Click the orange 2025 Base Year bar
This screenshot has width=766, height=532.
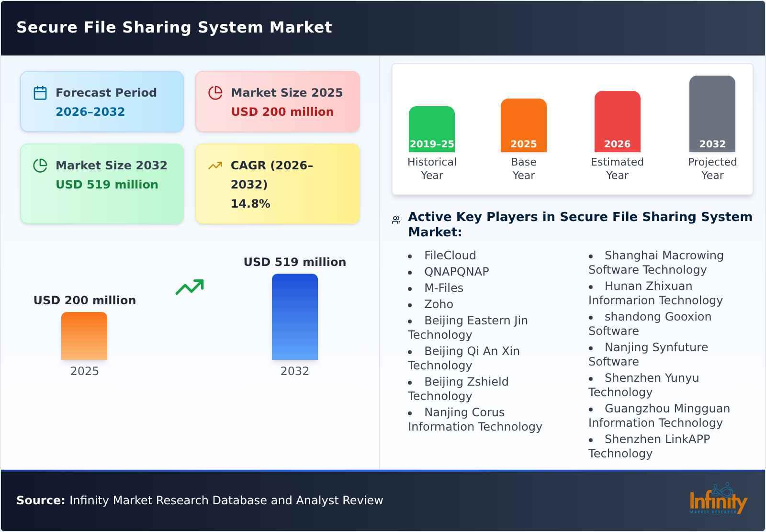[524, 125]
